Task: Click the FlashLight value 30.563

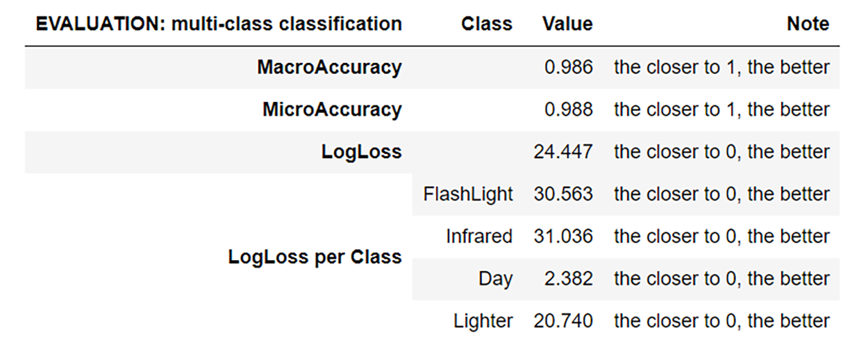Action: [563, 194]
